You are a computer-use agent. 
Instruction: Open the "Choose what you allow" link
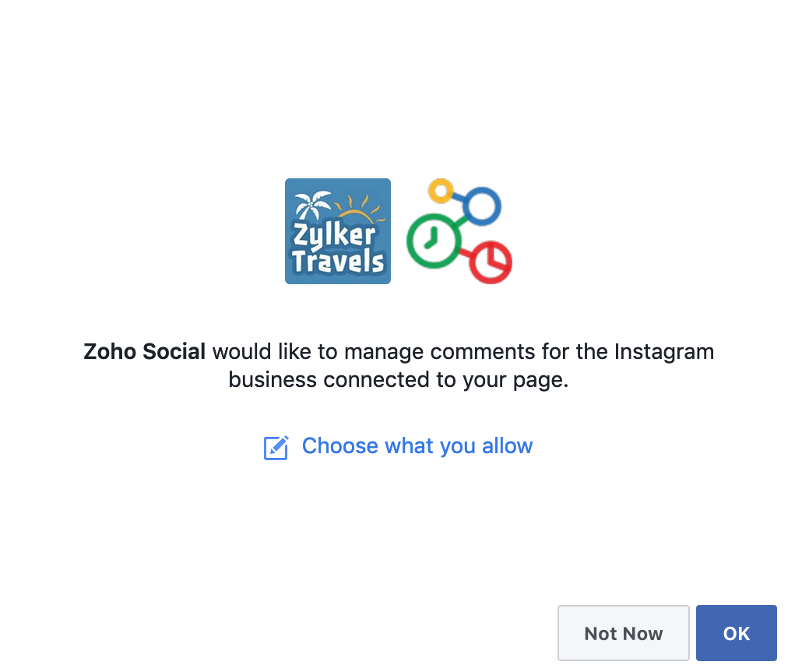click(x=417, y=446)
